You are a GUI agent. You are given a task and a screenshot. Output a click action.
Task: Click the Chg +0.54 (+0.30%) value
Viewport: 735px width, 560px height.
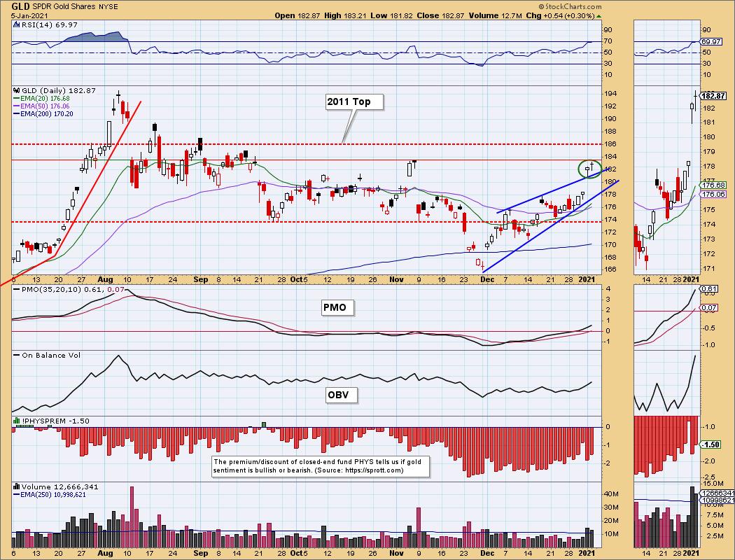(x=560, y=15)
